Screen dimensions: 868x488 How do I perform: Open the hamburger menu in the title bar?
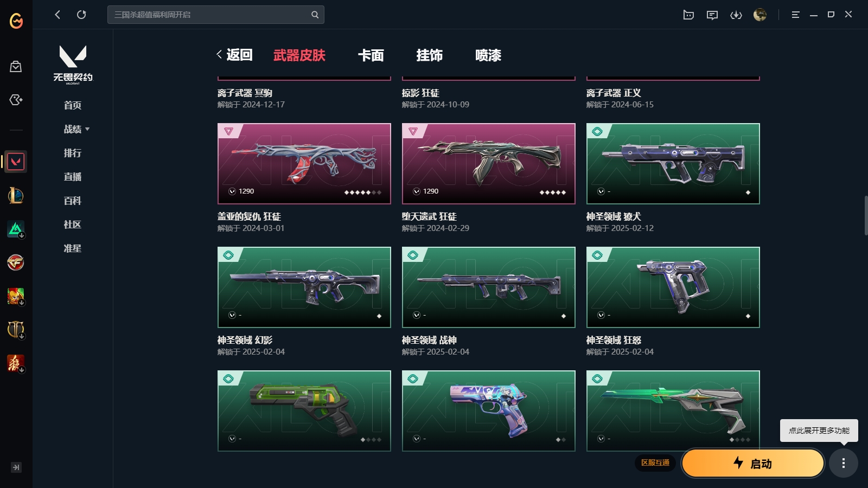(795, 15)
